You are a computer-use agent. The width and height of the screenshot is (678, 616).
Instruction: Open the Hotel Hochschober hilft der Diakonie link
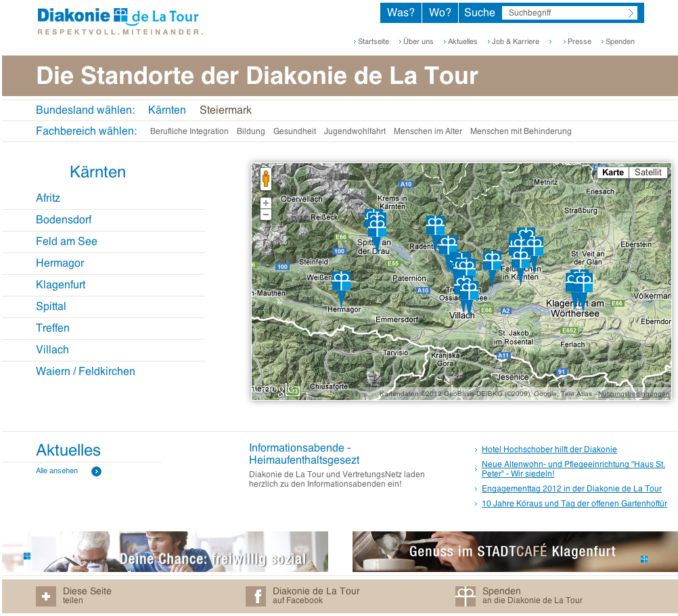tap(549, 449)
